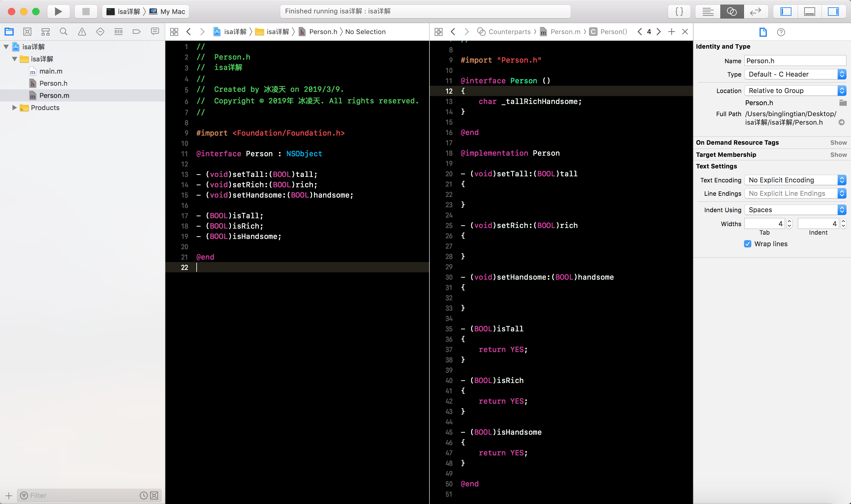Collapse the isa详解 group folder
This screenshot has width=851, height=504.
[x=15, y=59]
